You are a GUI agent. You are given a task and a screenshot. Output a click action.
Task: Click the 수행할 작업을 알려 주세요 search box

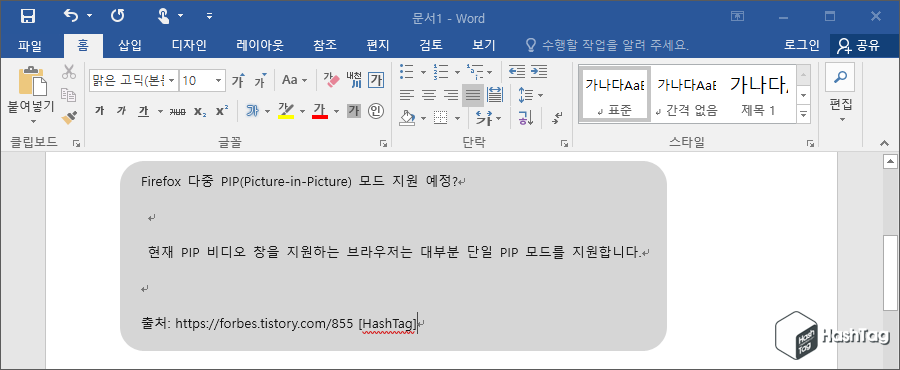point(608,45)
